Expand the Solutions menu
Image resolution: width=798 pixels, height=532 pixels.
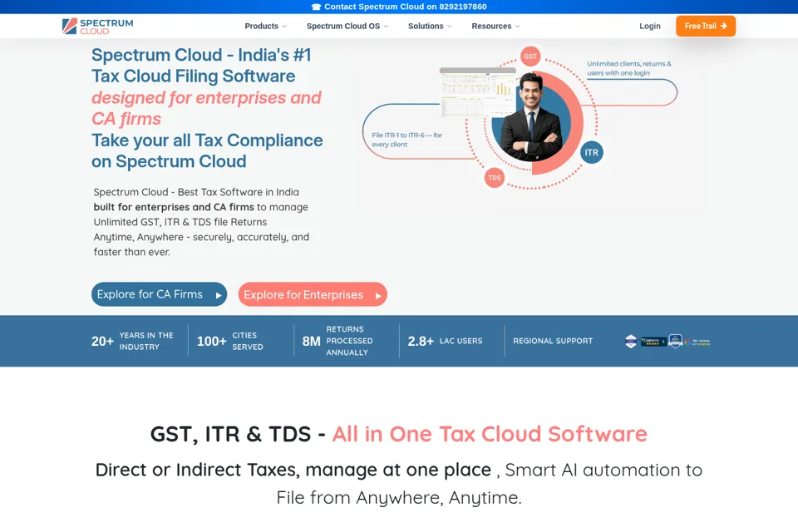pos(430,26)
